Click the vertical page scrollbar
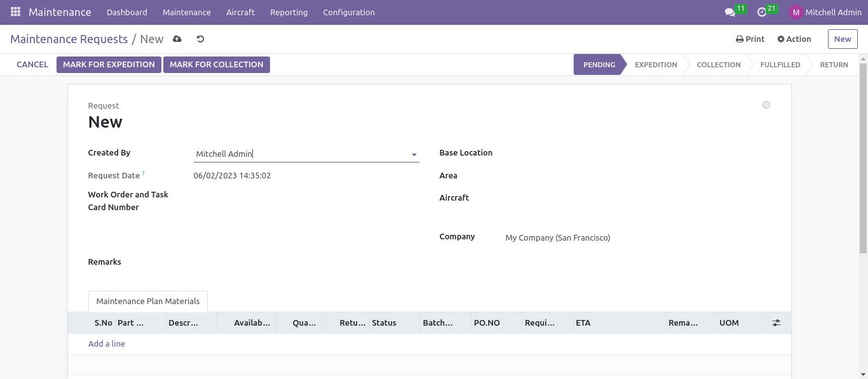868x379 pixels. [x=863, y=159]
